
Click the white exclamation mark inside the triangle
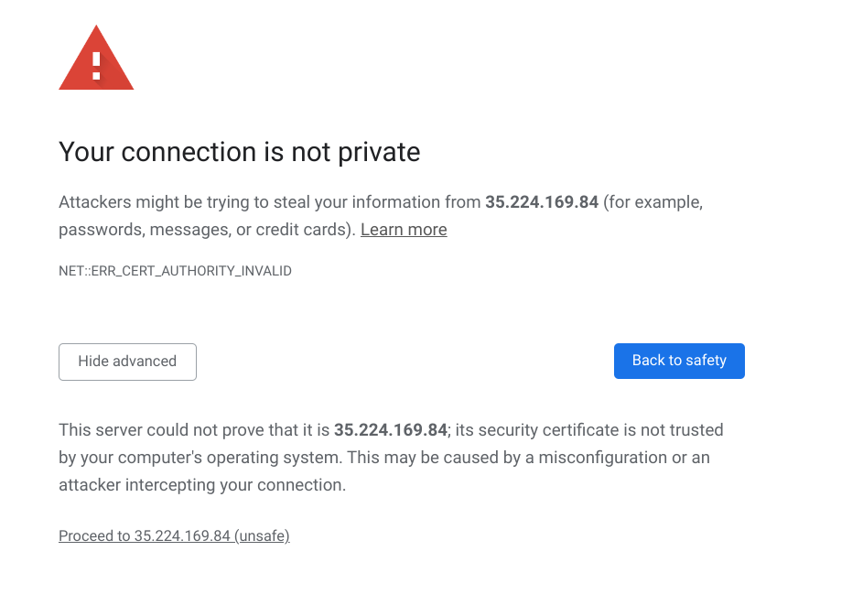(x=96, y=66)
